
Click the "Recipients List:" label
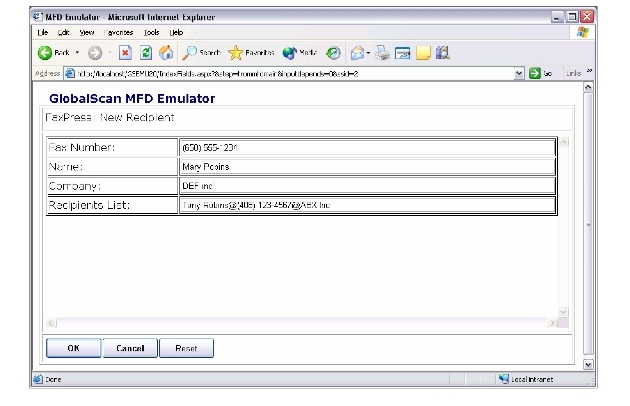pos(89,205)
